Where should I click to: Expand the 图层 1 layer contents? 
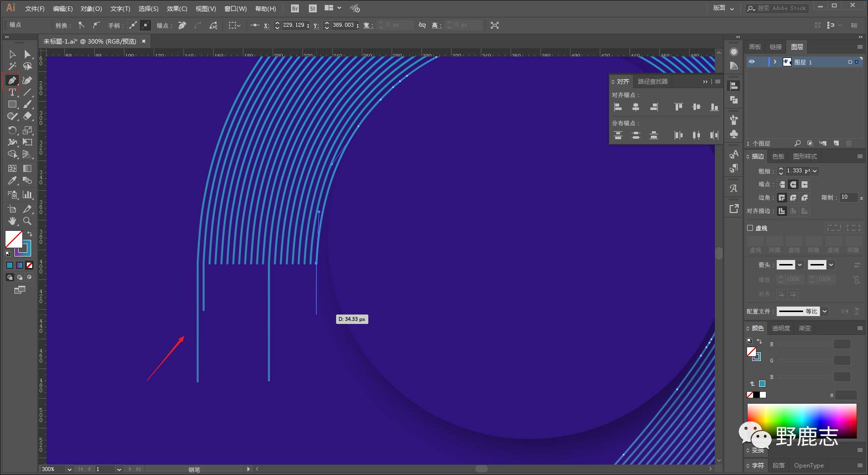[x=775, y=62]
